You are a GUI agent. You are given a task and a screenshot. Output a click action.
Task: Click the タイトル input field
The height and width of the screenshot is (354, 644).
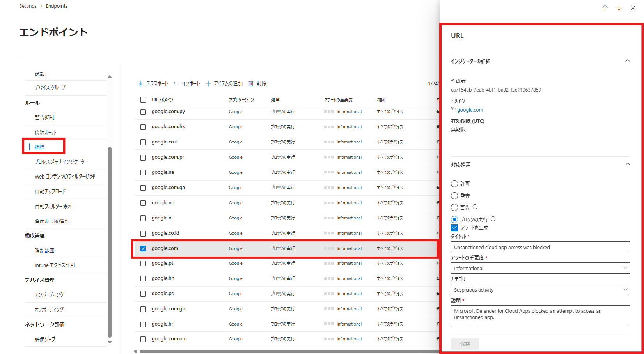click(541, 247)
